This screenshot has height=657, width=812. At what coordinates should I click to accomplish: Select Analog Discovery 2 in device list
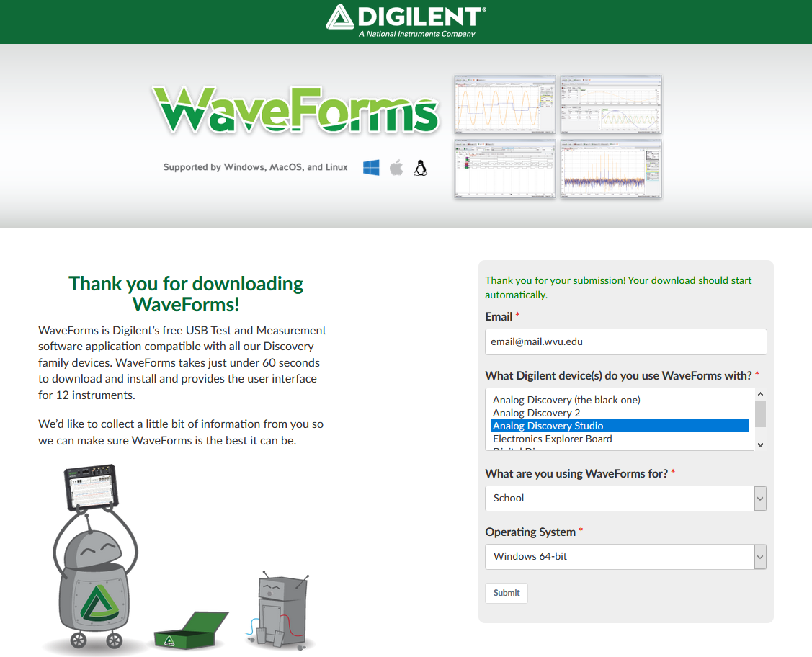click(x=620, y=413)
